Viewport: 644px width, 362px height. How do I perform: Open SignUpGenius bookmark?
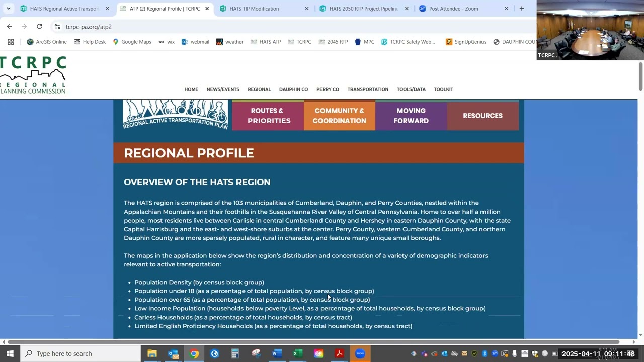466,42
